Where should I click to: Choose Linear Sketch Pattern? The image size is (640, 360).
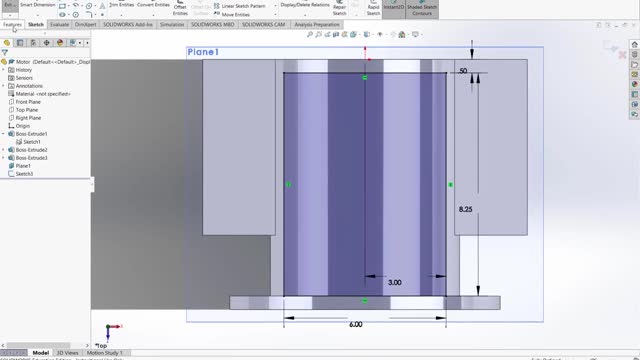tap(239, 6)
